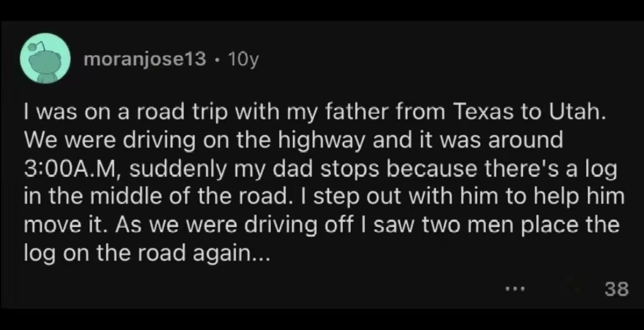Open the teal Snoo avatar of moranjose13
The width and height of the screenshot is (644, 330).
(45, 58)
